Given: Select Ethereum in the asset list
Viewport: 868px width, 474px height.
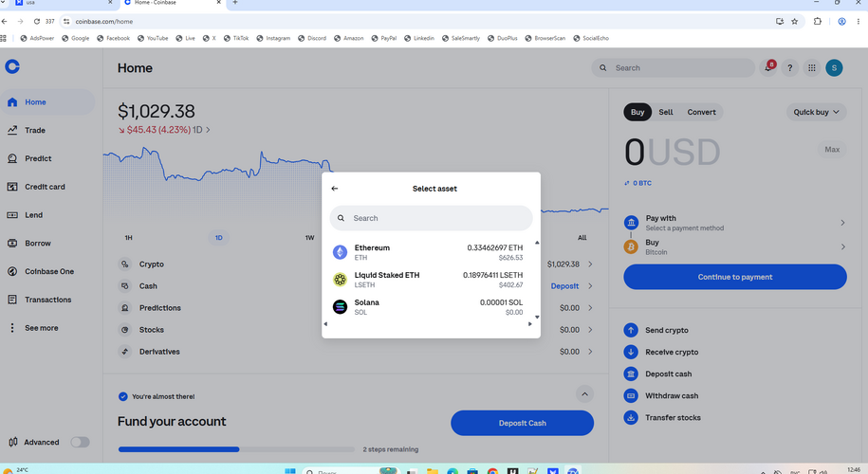Looking at the screenshot, I should pyautogui.click(x=428, y=252).
